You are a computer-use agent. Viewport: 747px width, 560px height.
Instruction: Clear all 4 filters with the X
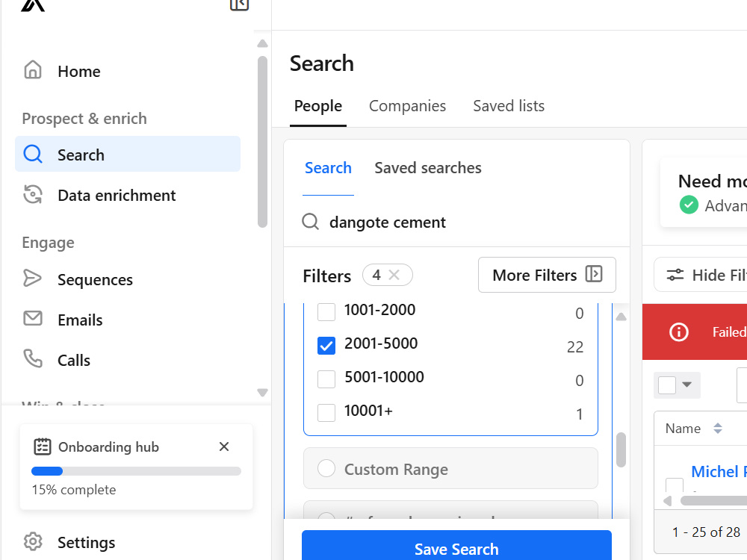click(394, 275)
